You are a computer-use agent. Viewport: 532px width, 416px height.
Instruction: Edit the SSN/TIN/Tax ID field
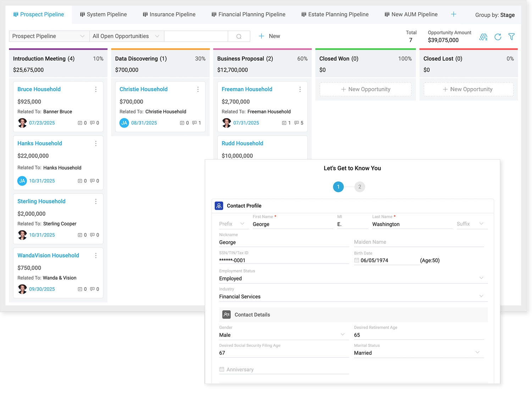click(284, 260)
